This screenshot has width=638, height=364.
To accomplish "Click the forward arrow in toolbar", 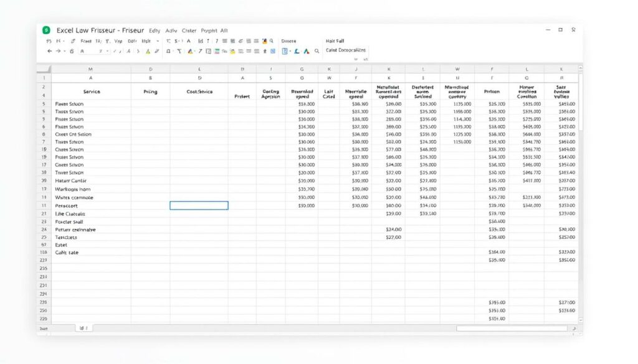I will click(58, 51).
